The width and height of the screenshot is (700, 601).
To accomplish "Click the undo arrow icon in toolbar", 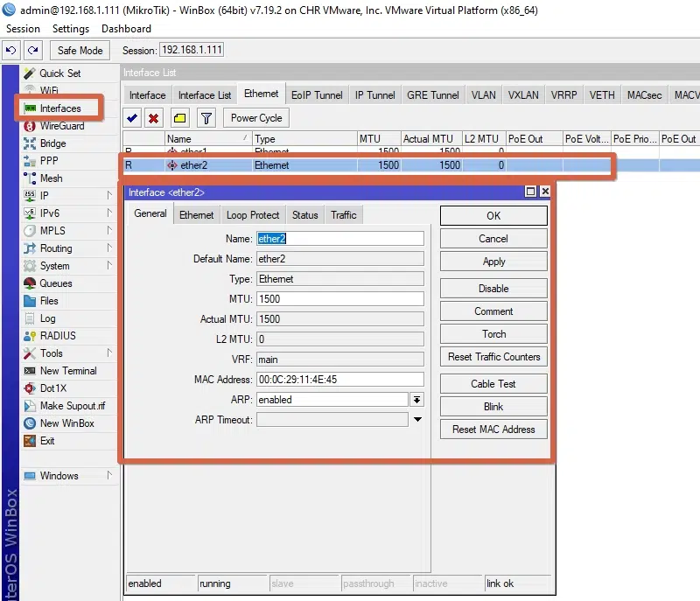I will pos(11,51).
